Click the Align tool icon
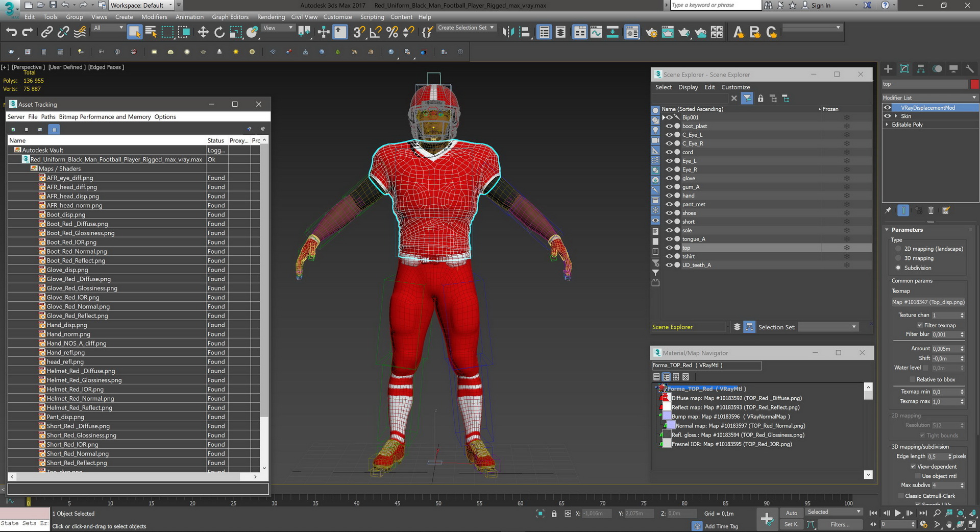The image size is (980, 532). pyautogui.click(x=524, y=32)
